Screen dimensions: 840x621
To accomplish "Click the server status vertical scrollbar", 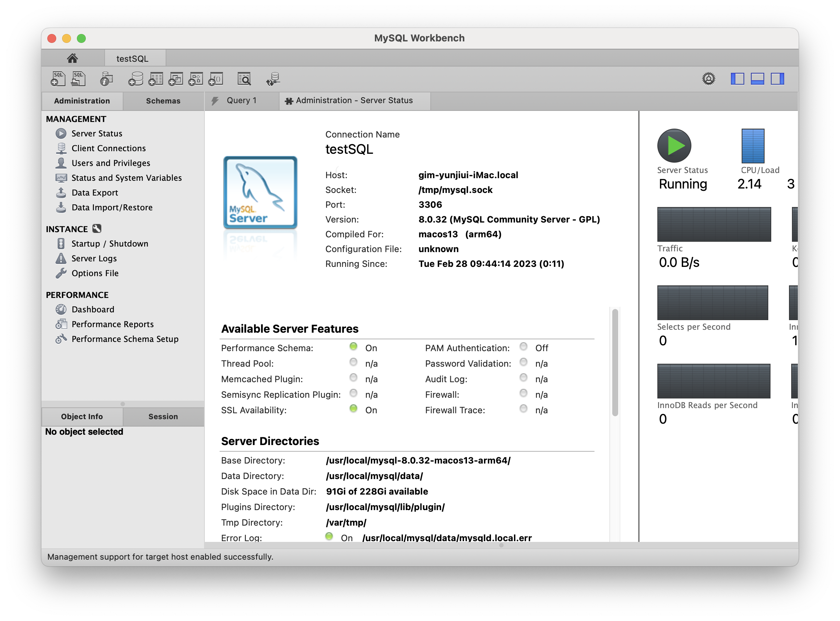I will point(615,362).
